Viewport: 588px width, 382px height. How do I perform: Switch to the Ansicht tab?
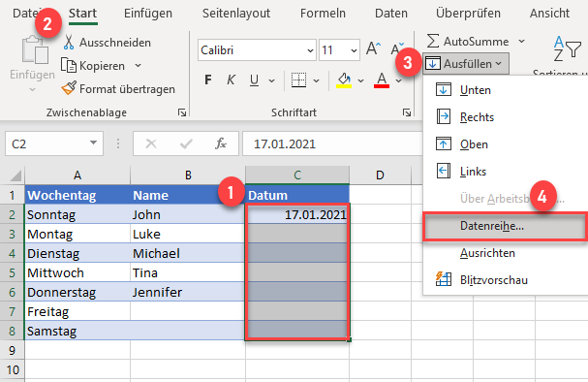[x=549, y=14]
